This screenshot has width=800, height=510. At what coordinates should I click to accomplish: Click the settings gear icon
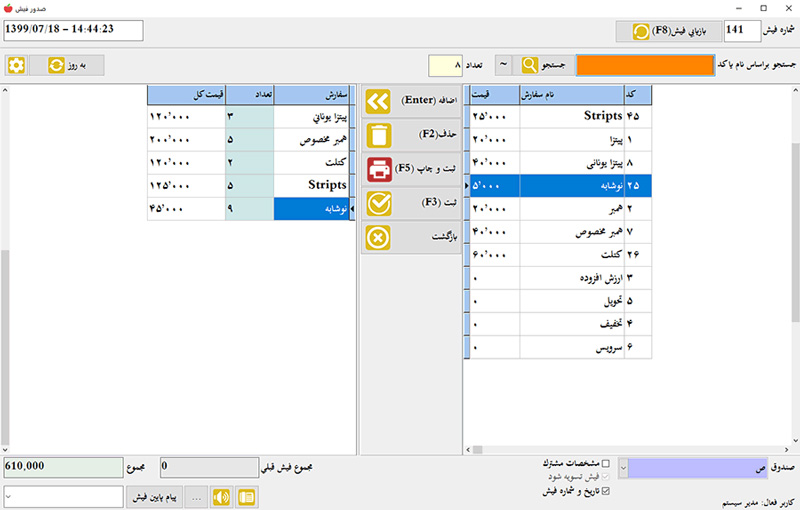tap(16, 65)
